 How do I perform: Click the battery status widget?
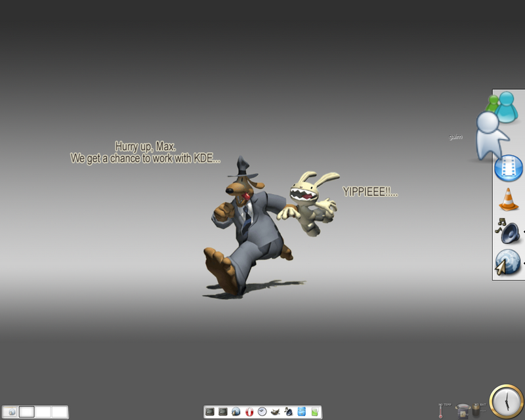pyautogui.click(x=476, y=411)
